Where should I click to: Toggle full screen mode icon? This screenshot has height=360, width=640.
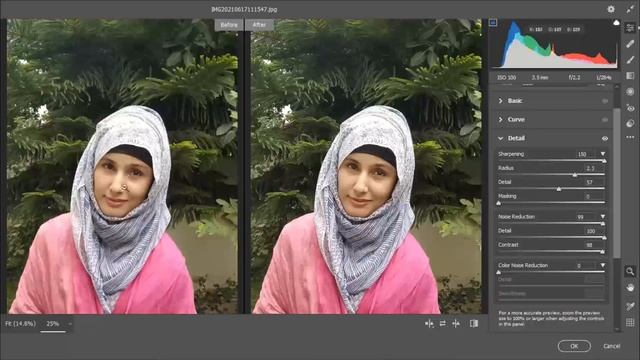pos(630,9)
